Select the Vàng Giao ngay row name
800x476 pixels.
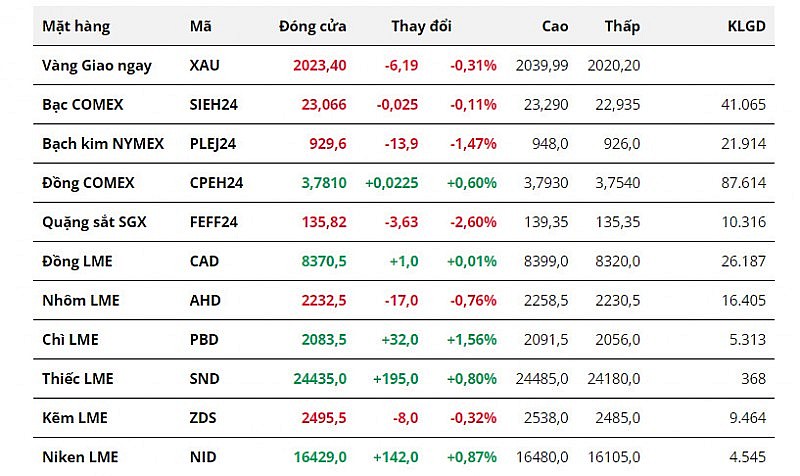[97, 65]
